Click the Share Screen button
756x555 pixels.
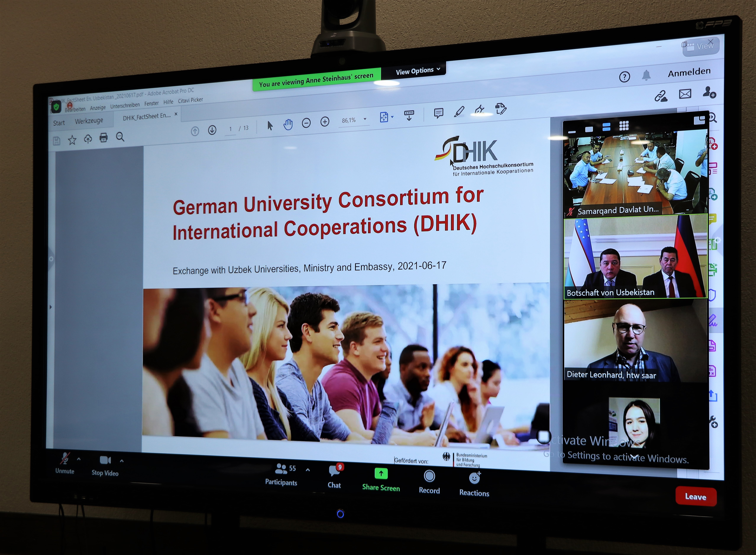point(381,480)
